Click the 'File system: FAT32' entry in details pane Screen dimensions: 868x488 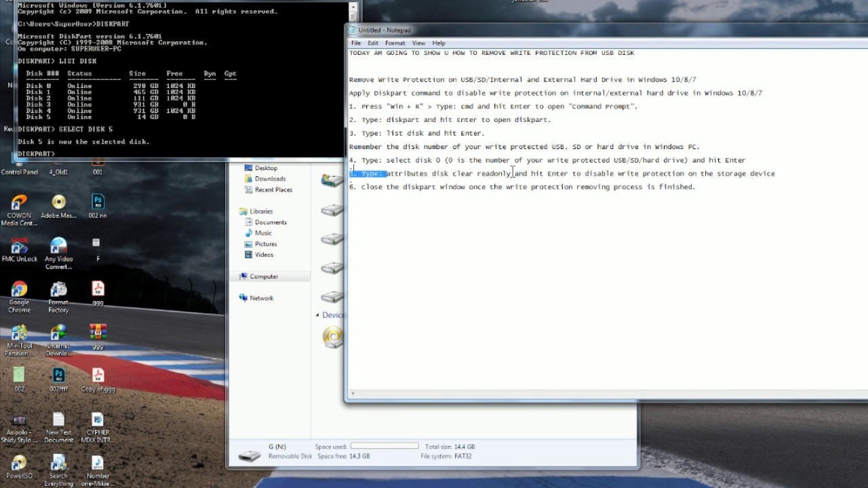point(446,456)
